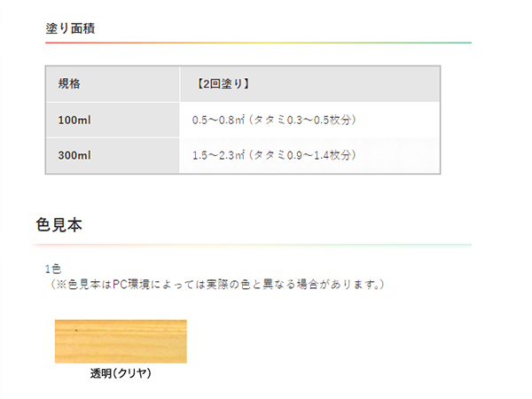
Task: Select the 規格 table header cell
Action: tap(69, 83)
